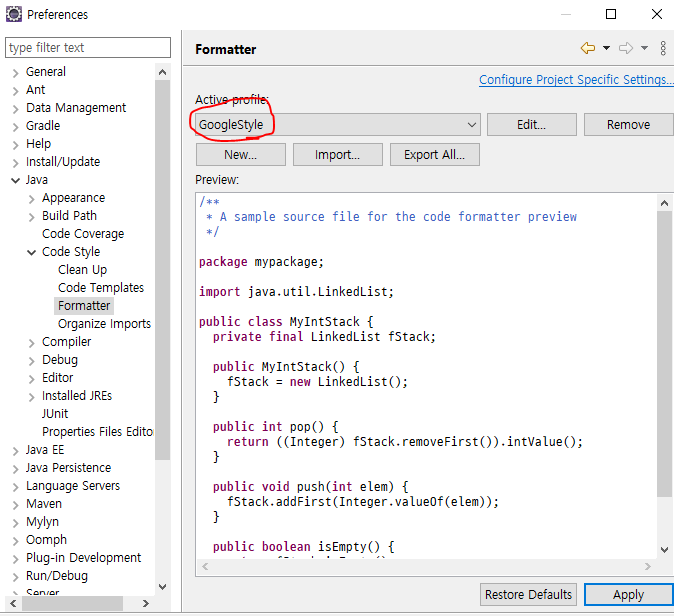Expand the Build Path node
This screenshot has height=616, width=674.
pos(31,217)
